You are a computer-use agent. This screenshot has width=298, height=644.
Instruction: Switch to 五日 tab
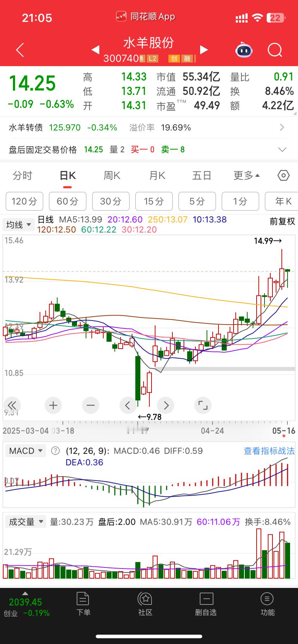202,175
